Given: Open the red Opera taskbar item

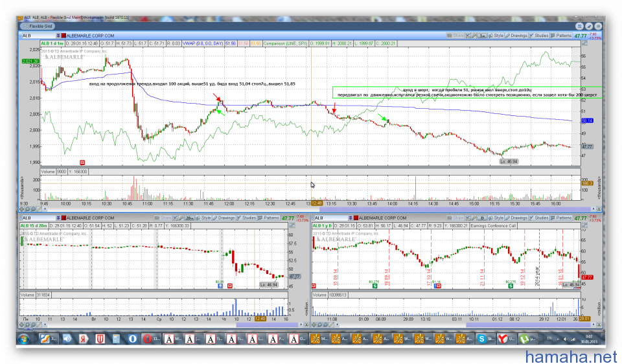Looking at the screenshot, I should coord(152,339).
